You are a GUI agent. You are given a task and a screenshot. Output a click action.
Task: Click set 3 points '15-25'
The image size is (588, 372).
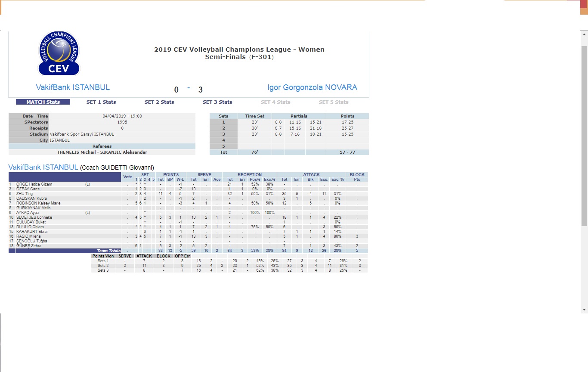[x=347, y=134]
